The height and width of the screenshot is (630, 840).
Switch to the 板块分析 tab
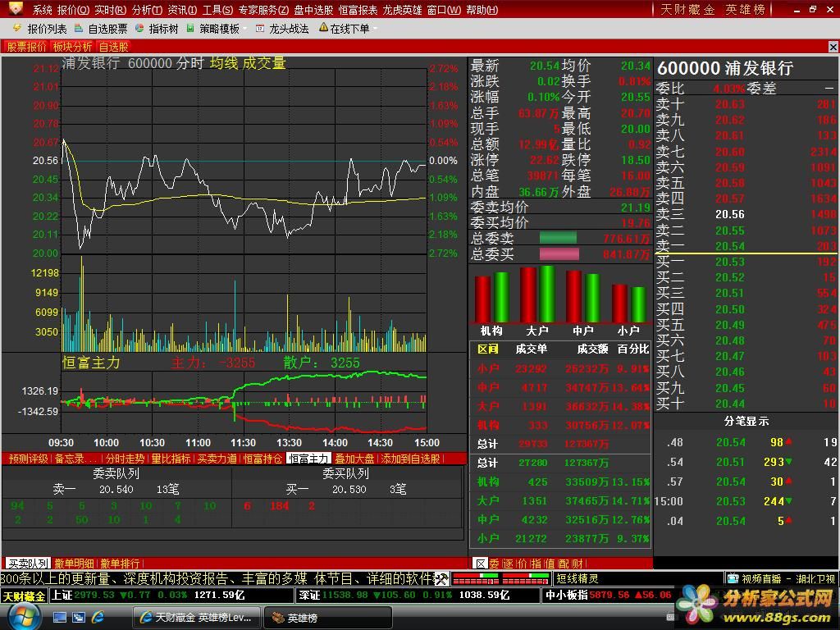click(x=72, y=47)
